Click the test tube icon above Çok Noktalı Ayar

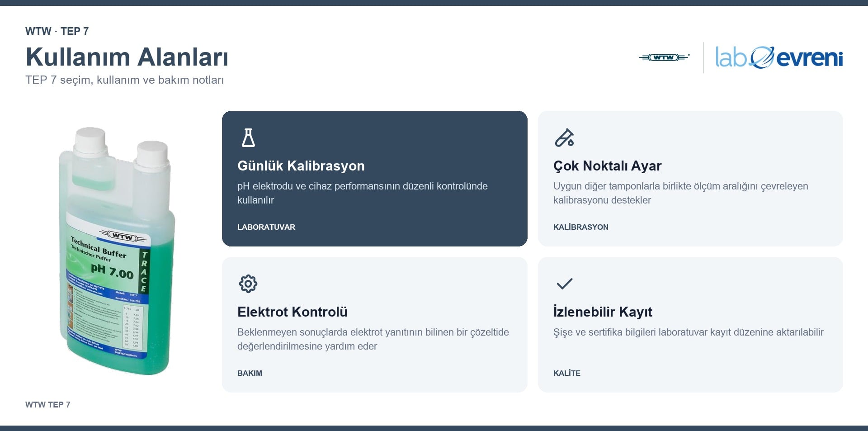564,137
